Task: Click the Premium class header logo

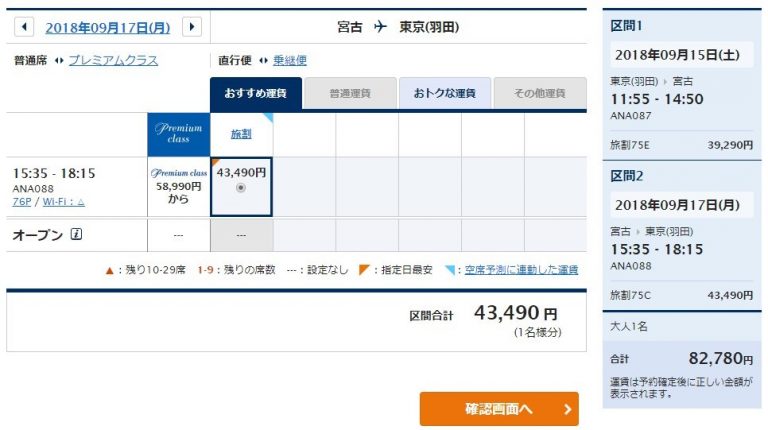Action: [178, 133]
